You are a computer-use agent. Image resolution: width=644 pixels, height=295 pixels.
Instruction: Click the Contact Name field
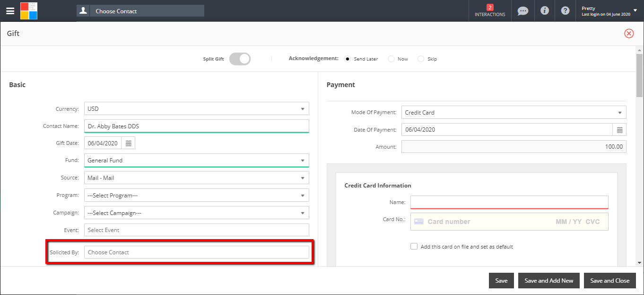(x=197, y=126)
